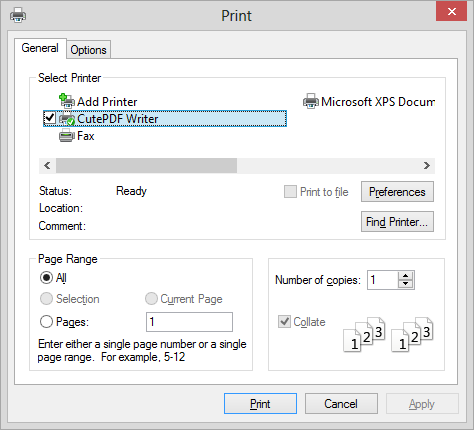Screen dimensions: 474x430
Task: Click the Add Printer icon
Action: [67, 101]
